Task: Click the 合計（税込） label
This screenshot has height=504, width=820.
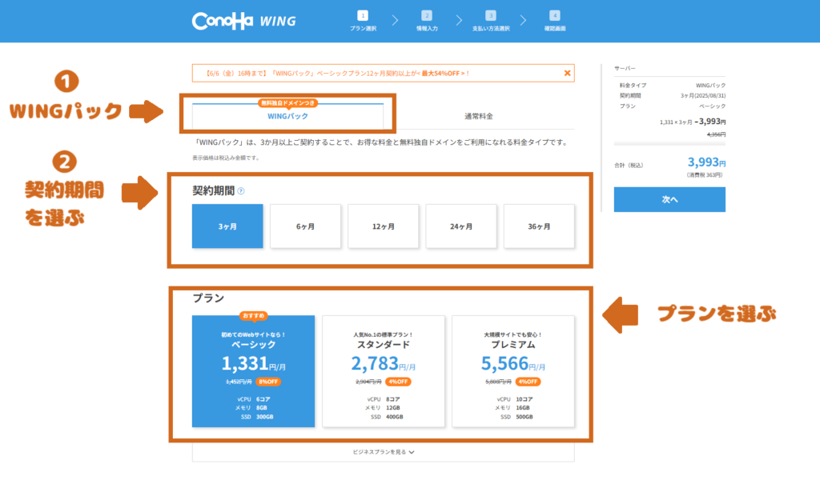Action: click(629, 166)
